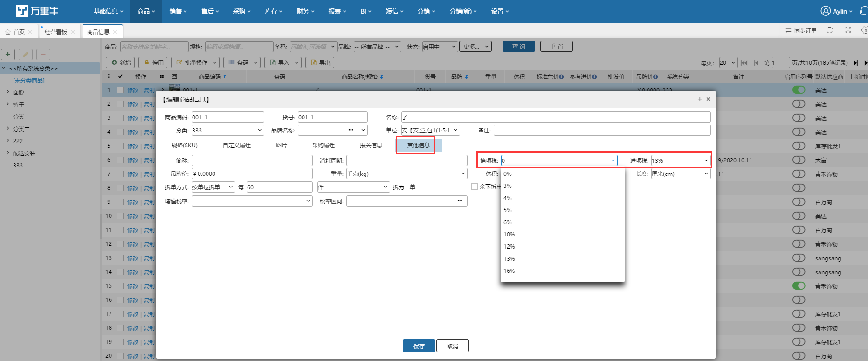Viewport: 868px width, 361px height.
Task: Go to the previous page arrow
Action: click(756, 62)
